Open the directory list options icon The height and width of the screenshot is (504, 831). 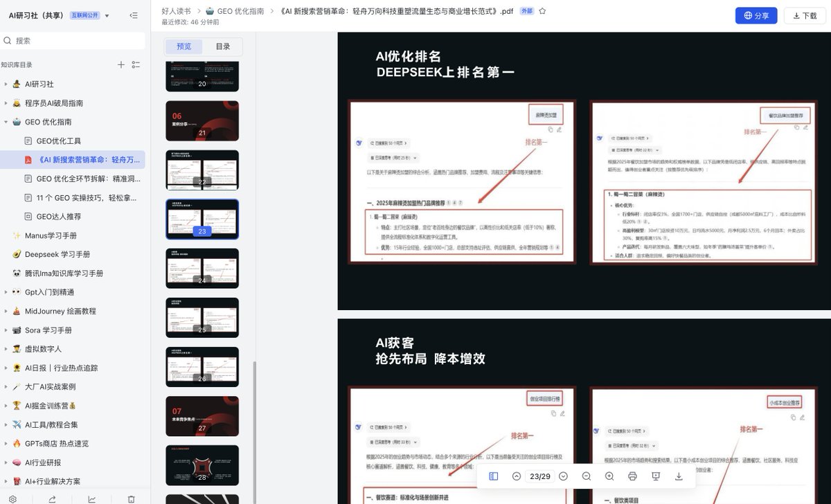pos(136,64)
